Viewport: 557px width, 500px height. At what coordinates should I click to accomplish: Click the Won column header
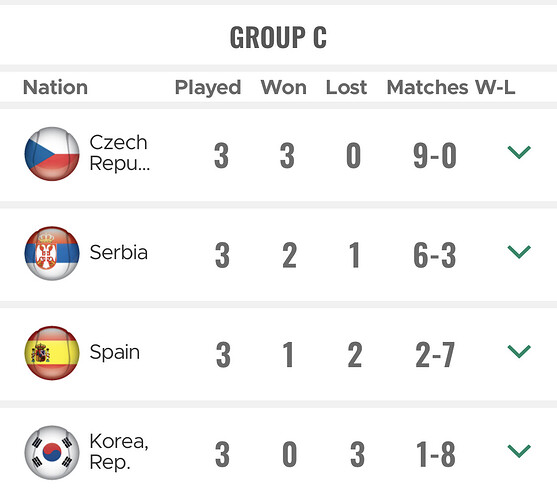(x=283, y=87)
